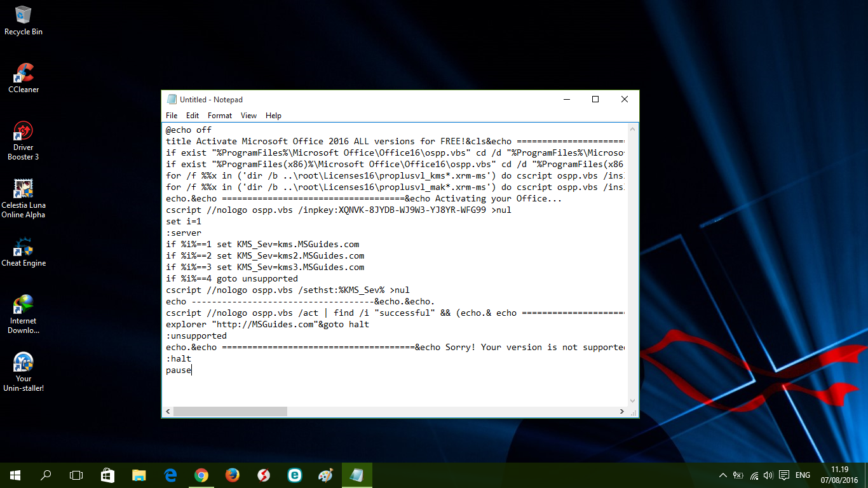Open the Edit menu in Notepad
Viewport: 868px width, 488px height.
[193, 116]
